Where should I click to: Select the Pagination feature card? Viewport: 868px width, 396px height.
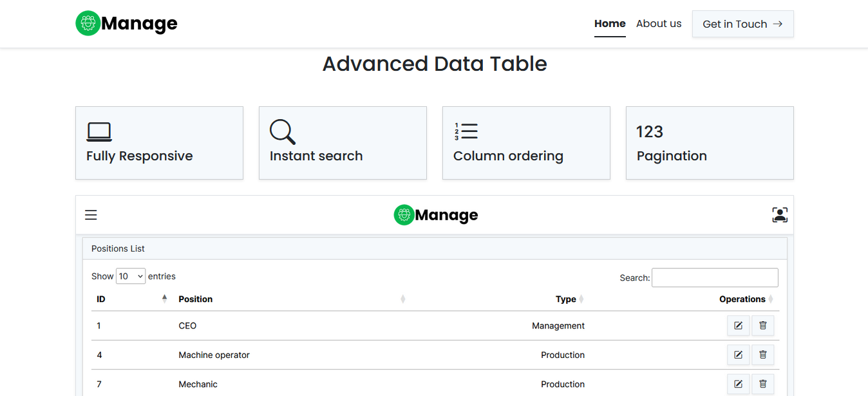pyautogui.click(x=709, y=143)
